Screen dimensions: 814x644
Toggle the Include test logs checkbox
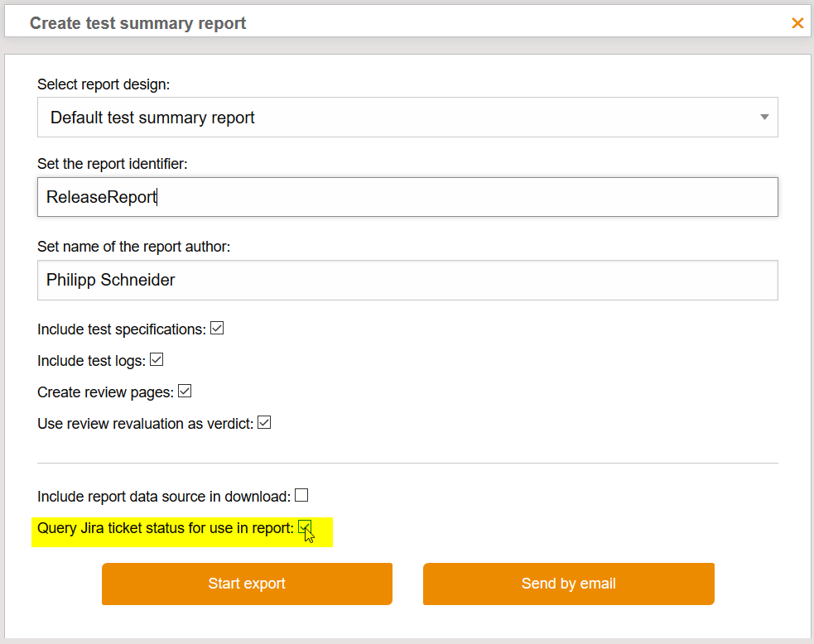[x=157, y=360]
